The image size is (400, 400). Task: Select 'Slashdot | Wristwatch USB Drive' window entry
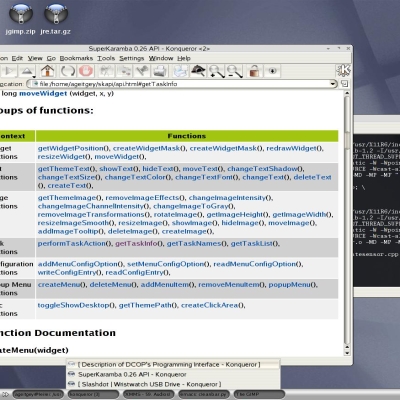[x=173, y=384]
